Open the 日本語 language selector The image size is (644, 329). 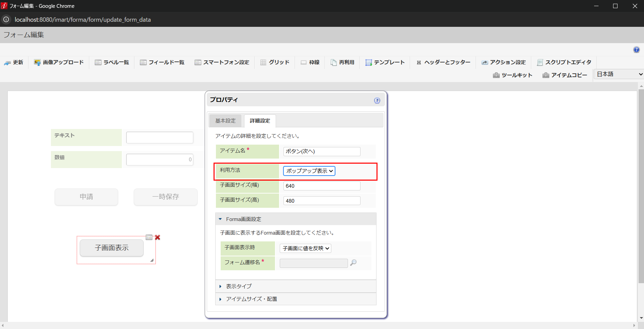click(618, 74)
